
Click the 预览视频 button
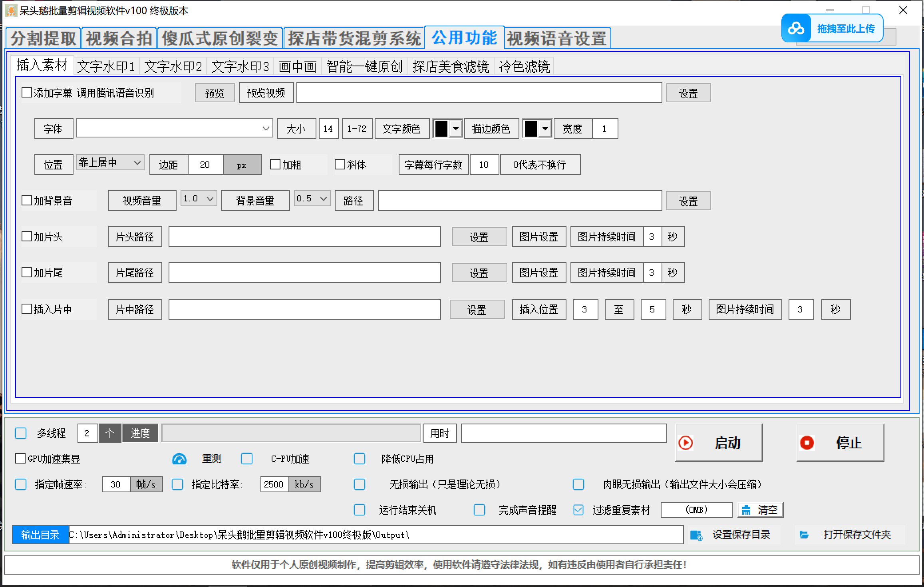pyautogui.click(x=266, y=93)
